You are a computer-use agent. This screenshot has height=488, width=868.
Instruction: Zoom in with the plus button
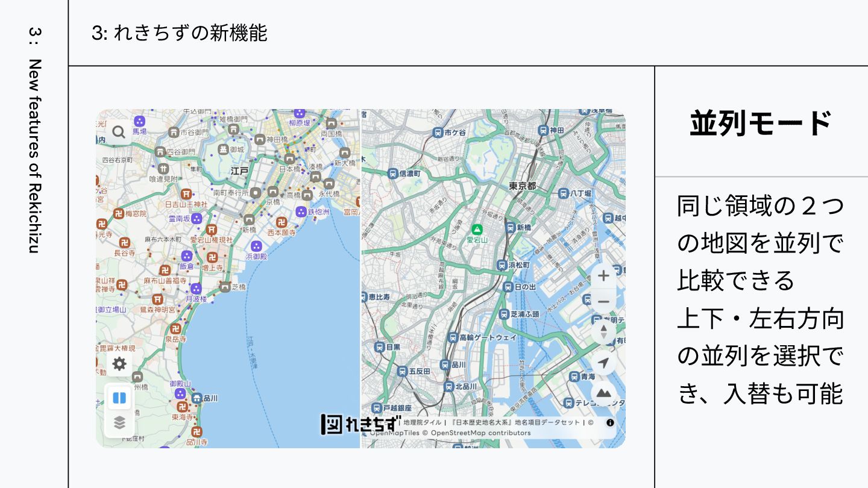pos(603,275)
